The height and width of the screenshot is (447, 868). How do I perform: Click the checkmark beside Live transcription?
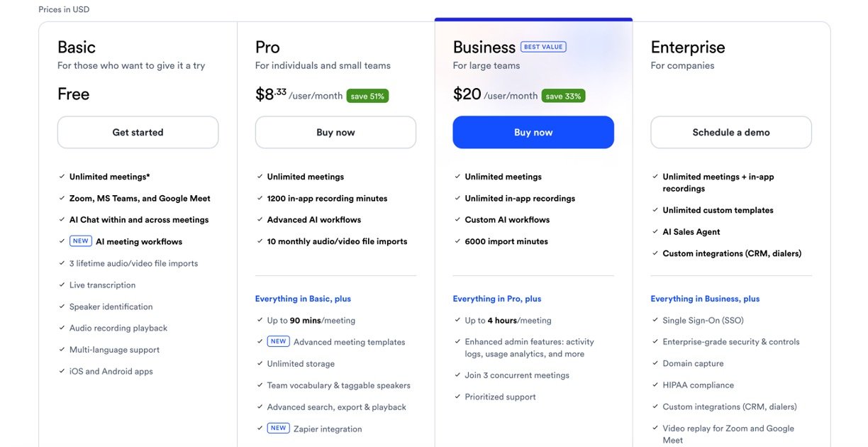pyautogui.click(x=62, y=285)
